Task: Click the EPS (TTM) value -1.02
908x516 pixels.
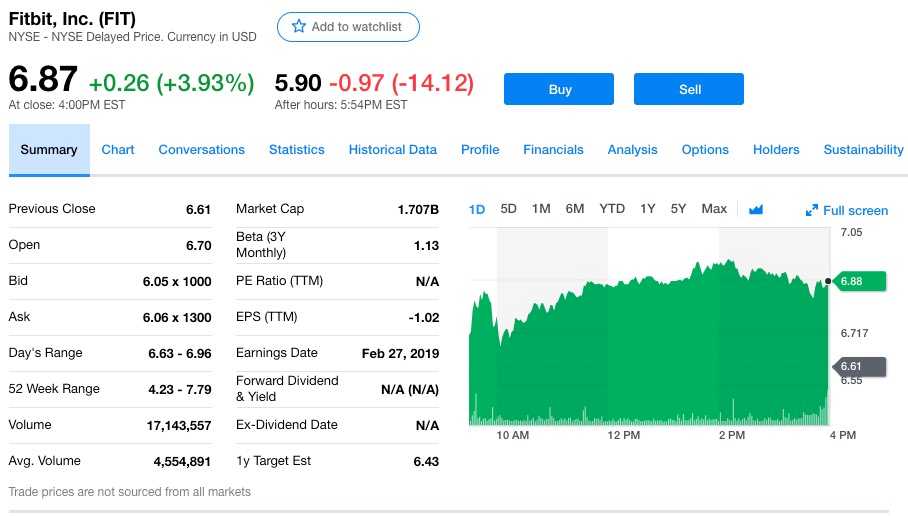Action: click(x=423, y=317)
